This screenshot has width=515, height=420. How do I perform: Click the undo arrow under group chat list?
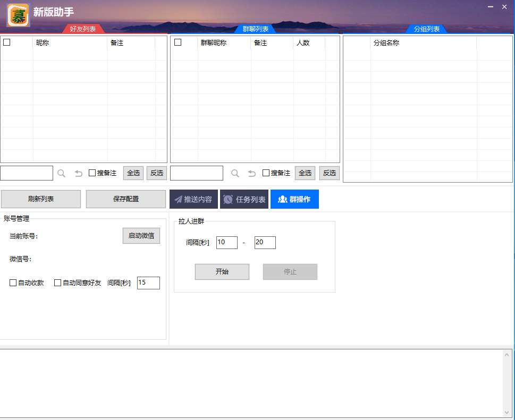click(x=252, y=173)
